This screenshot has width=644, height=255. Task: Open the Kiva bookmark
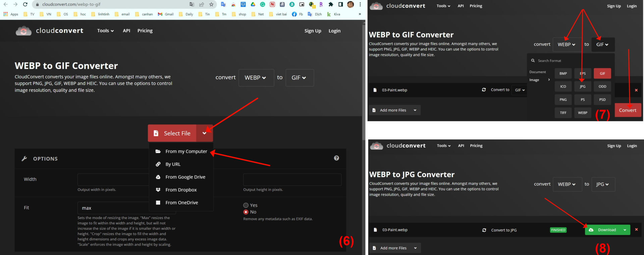[334, 14]
